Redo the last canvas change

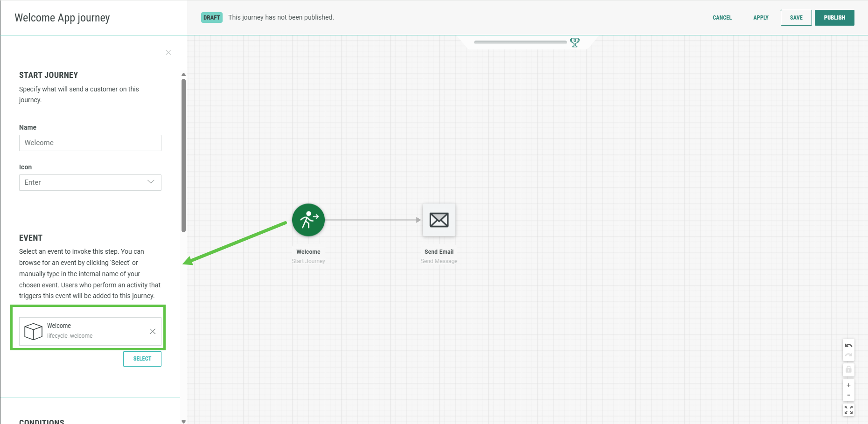(x=848, y=355)
